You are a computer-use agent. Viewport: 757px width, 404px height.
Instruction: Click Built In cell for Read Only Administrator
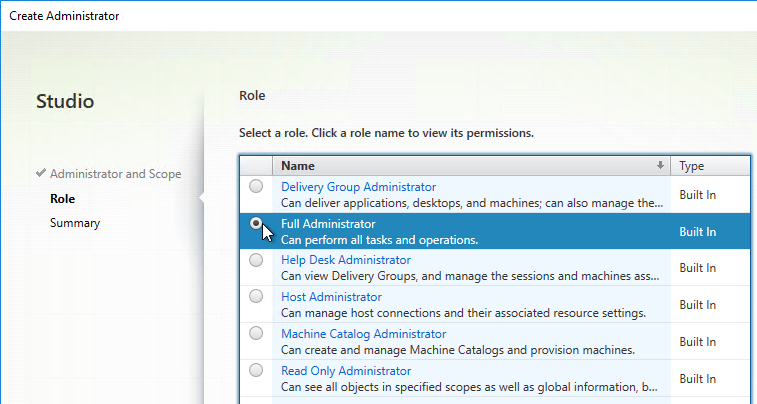click(x=698, y=379)
